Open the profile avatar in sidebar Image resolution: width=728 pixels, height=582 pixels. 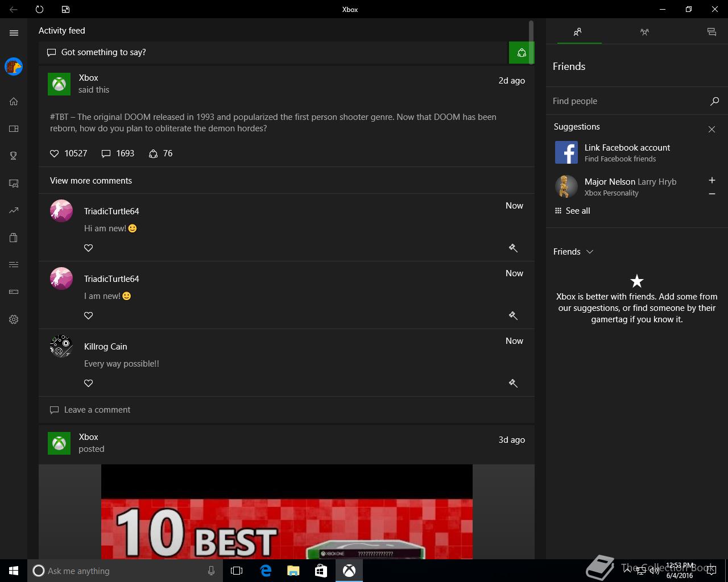(14, 66)
